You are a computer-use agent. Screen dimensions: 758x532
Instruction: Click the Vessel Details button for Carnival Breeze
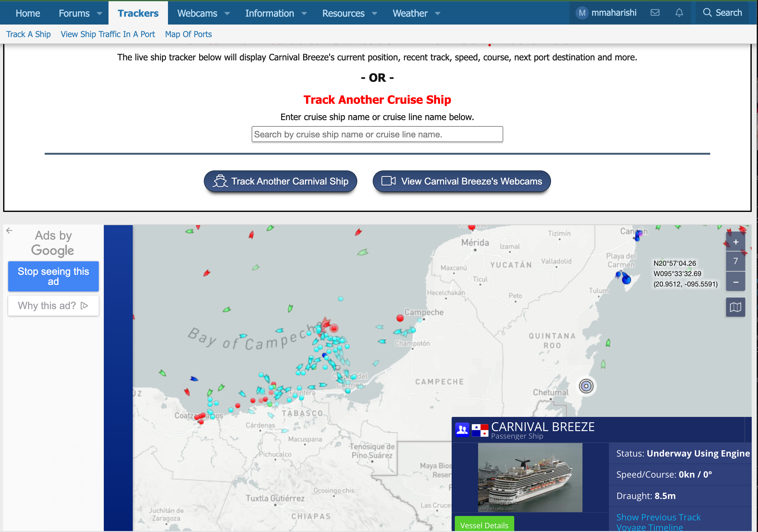click(x=486, y=526)
